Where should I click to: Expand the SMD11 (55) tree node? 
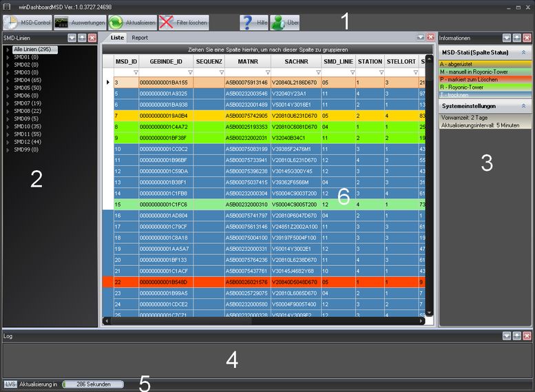8,134
